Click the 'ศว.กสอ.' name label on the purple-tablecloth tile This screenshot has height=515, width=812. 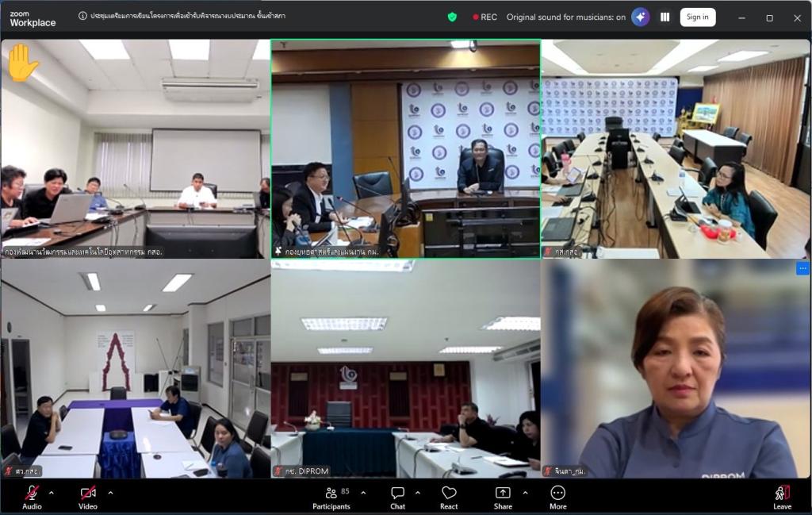click(27, 471)
